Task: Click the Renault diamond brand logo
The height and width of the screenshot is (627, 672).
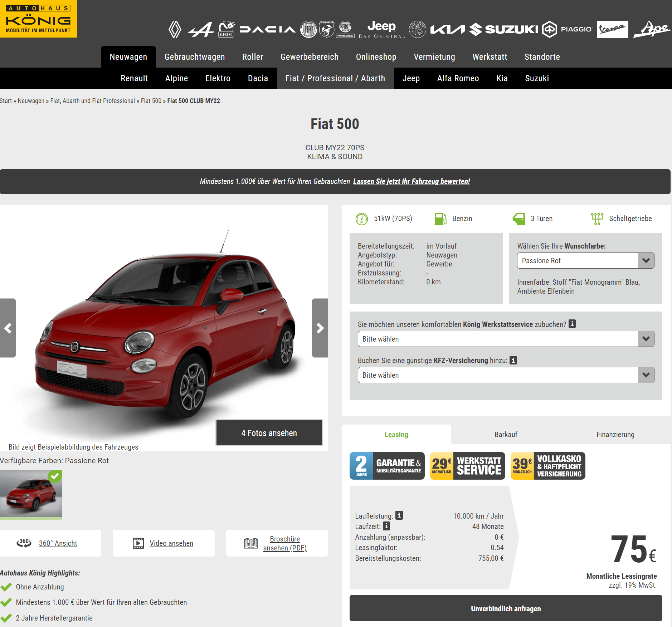Action: pyautogui.click(x=175, y=29)
